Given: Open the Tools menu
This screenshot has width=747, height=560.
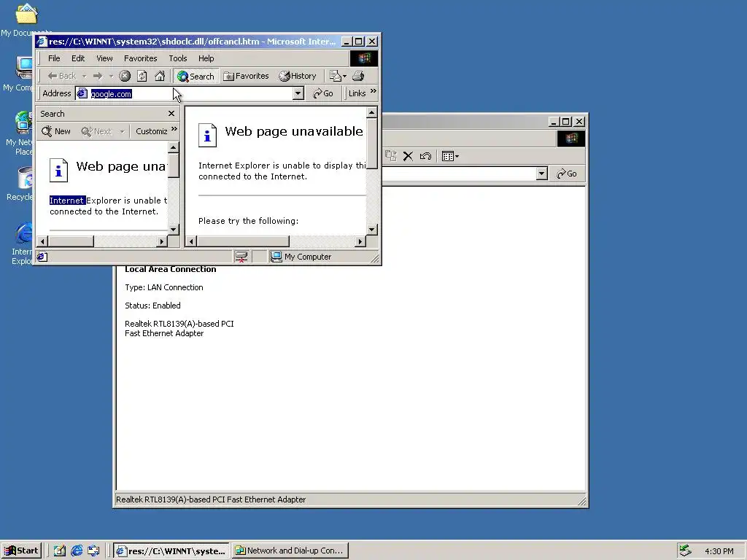Looking at the screenshot, I should tap(178, 58).
